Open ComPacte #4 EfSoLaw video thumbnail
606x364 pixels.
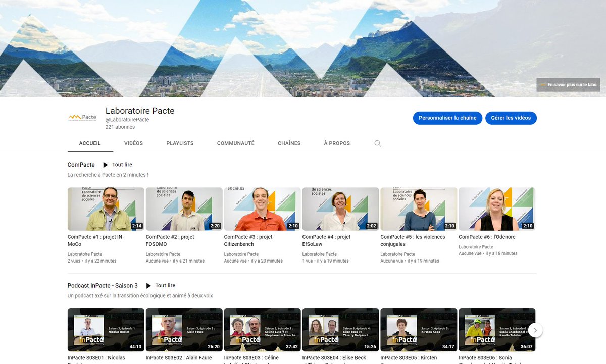(x=341, y=209)
